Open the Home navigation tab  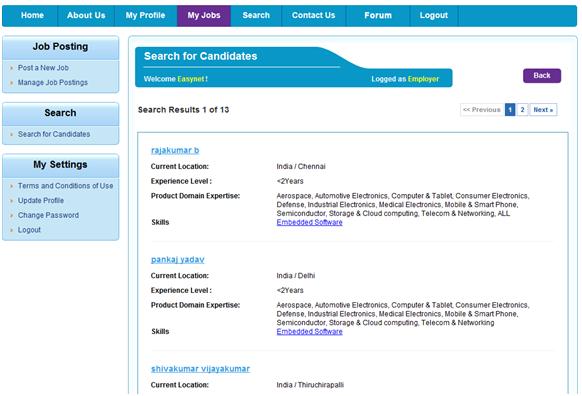click(32, 16)
